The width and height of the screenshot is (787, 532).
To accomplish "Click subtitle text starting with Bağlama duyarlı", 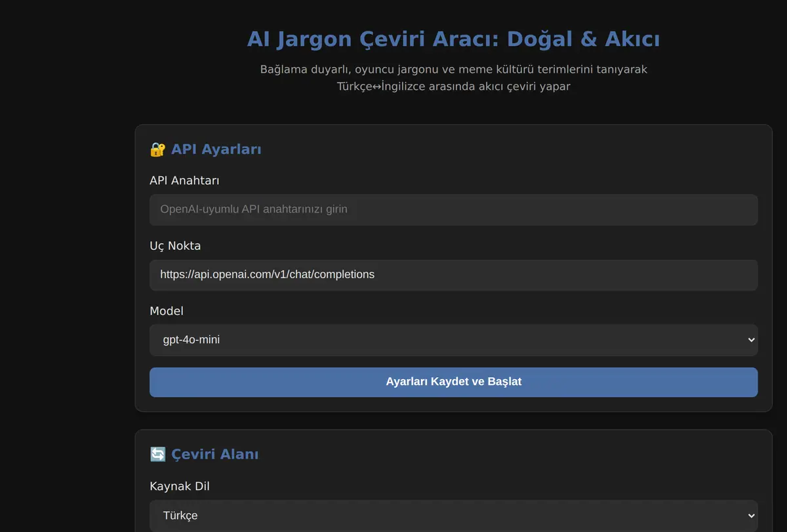I will pyautogui.click(x=453, y=77).
